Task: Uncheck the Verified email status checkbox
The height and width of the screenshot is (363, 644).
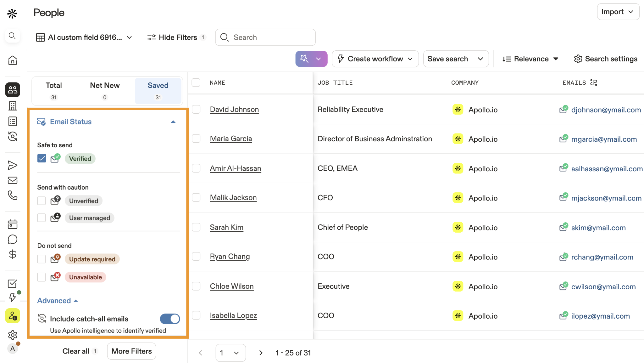Action: [42, 158]
